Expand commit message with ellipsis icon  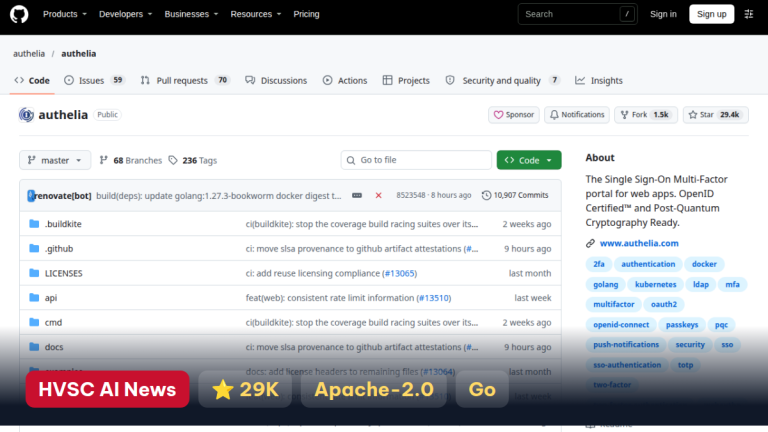point(357,195)
